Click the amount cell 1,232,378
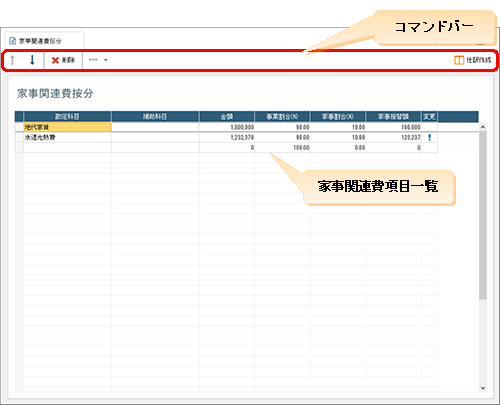The image size is (500, 405). (x=227, y=137)
